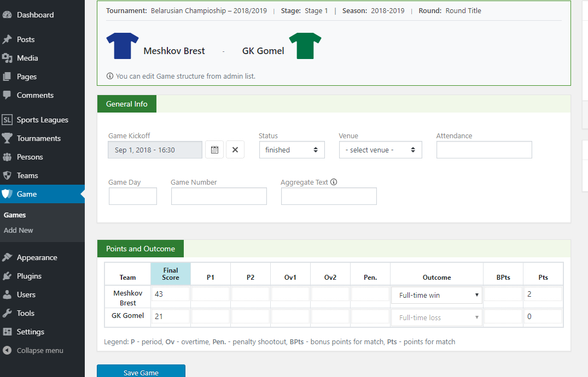The width and height of the screenshot is (588, 377).
Task: Select Add New under Game submenu
Action: click(19, 230)
